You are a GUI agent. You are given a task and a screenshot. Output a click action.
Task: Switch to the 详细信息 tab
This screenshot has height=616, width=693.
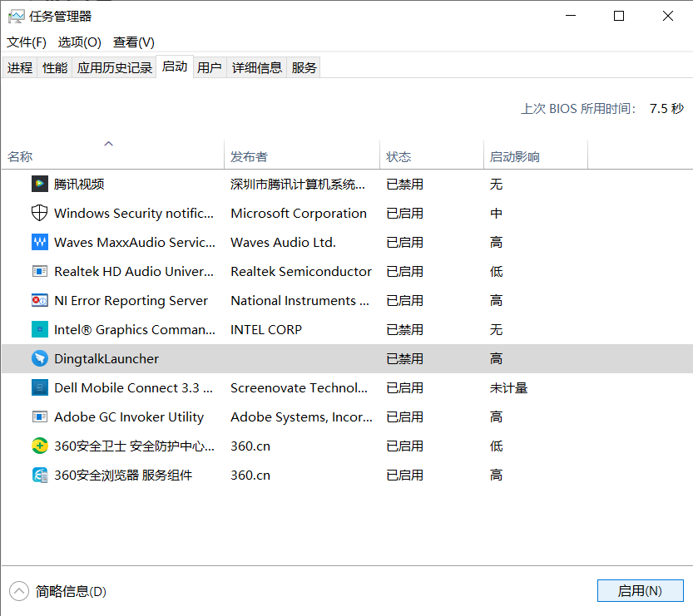257,67
